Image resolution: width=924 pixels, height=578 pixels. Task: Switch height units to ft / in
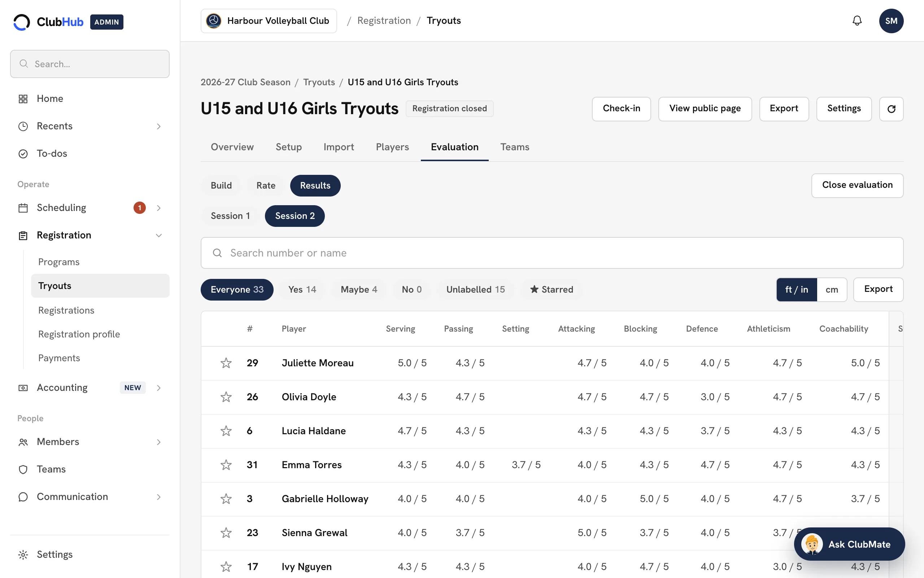(x=797, y=290)
